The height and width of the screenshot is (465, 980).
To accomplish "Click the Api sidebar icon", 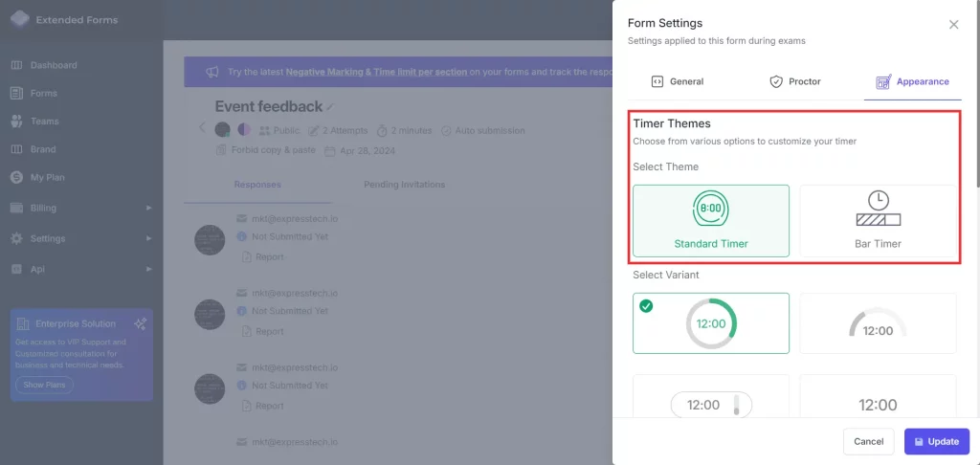I will click(x=17, y=269).
